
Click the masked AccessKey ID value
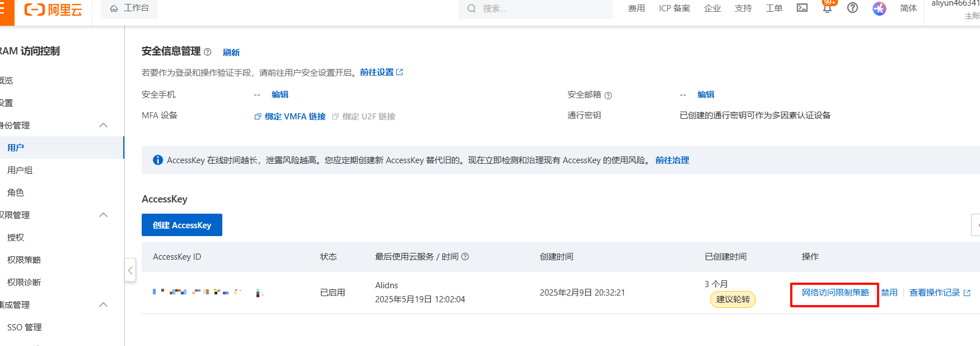(208, 292)
